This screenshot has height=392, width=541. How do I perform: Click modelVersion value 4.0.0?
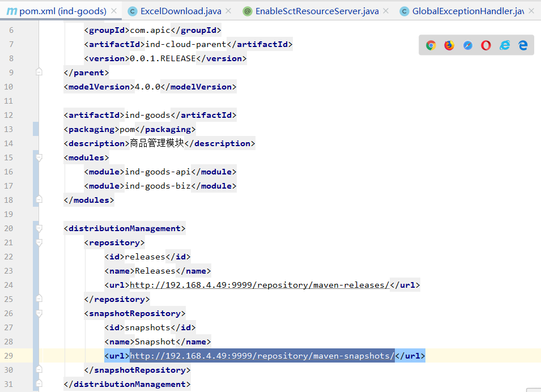(148, 87)
